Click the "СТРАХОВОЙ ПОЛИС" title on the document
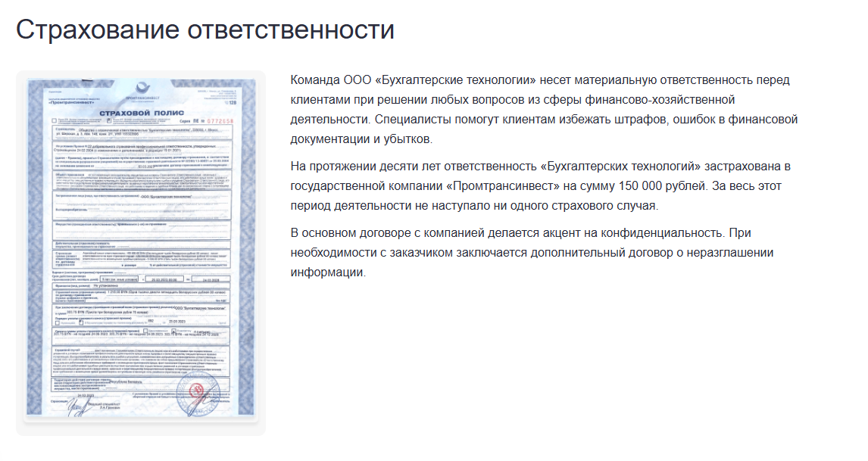 [x=142, y=113]
